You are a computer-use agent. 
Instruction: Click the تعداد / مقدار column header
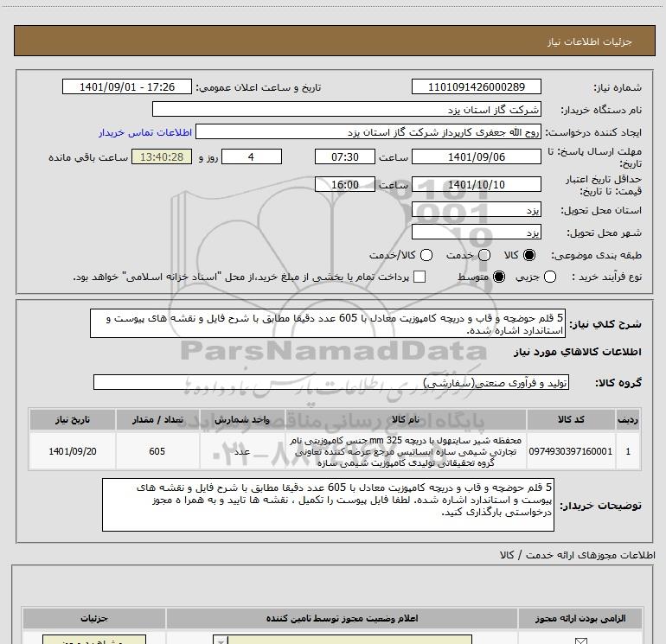pyautogui.click(x=157, y=419)
